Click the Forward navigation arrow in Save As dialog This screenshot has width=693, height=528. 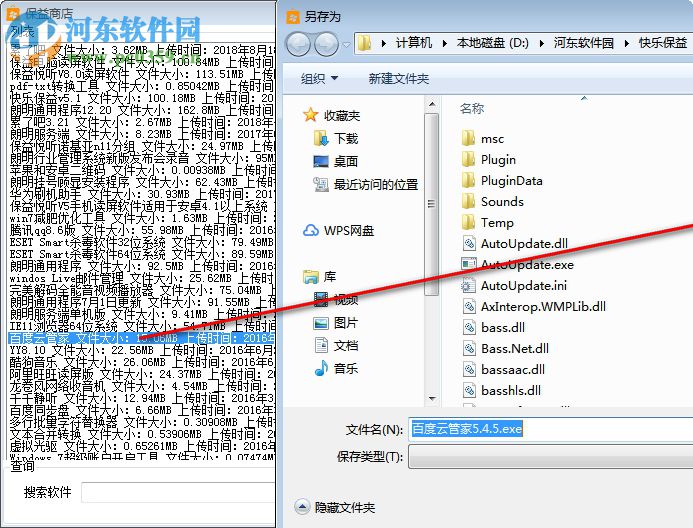(x=327, y=43)
